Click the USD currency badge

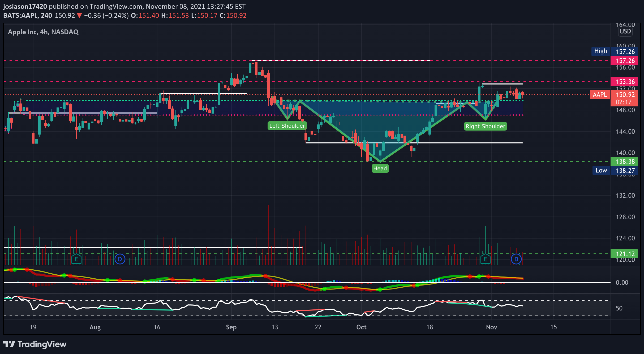(625, 31)
